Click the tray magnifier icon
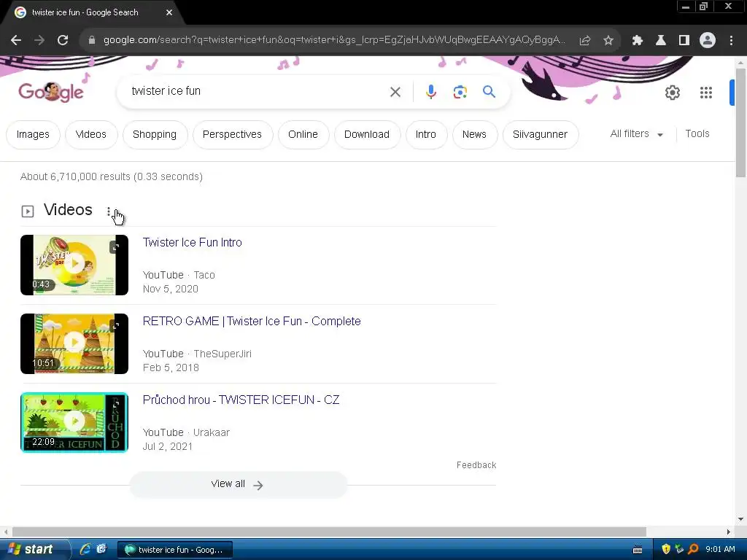The height and width of the screenshot is (560, 747). pos(693,550)
